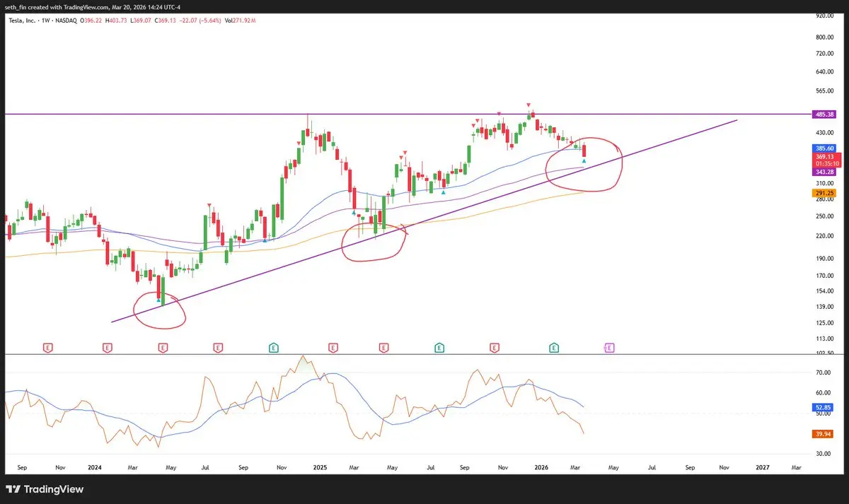Click the 70.00 RSI axis label
Viewport: 849px width, 504px height.
coord(824,373)
